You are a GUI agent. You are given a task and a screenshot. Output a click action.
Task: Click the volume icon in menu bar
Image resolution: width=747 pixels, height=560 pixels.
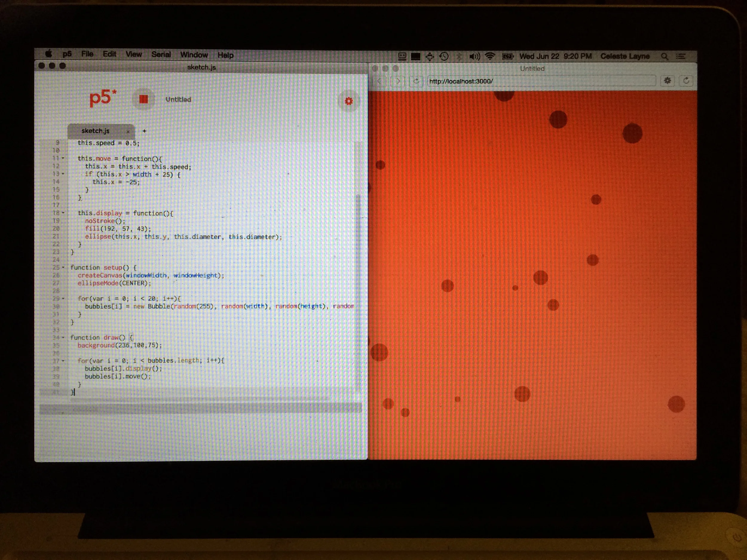(x=474, y=56)
